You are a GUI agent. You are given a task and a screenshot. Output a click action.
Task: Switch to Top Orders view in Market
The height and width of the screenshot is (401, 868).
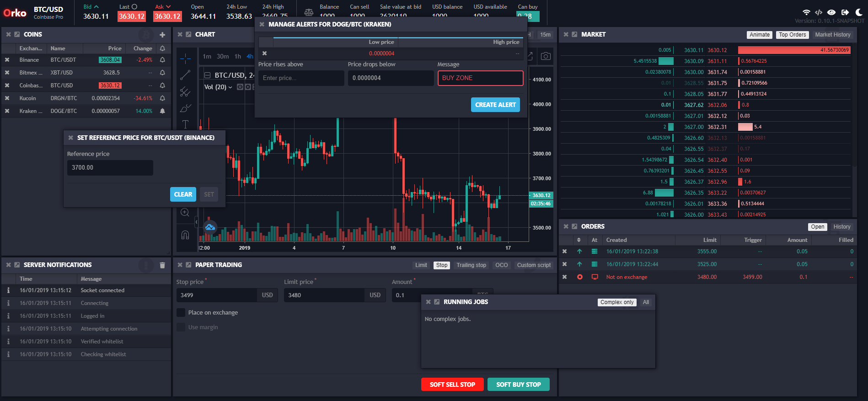coord(792,35)
